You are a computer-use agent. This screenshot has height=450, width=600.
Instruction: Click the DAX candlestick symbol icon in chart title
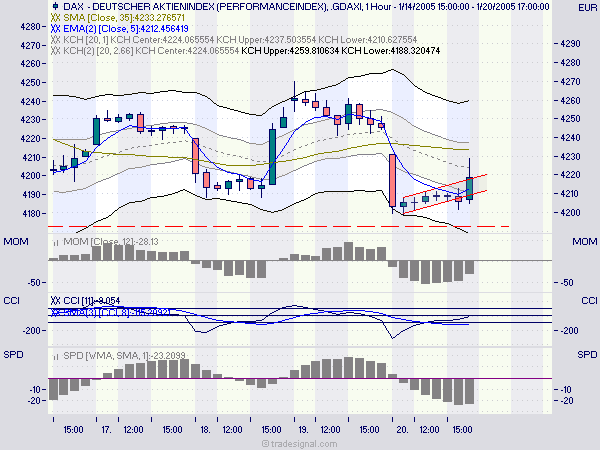(x=55, y=6)
